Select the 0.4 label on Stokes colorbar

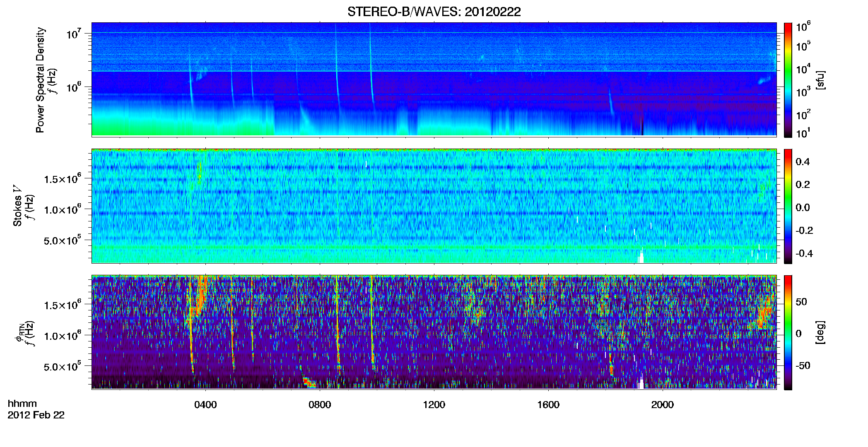(x=803, y=162)
